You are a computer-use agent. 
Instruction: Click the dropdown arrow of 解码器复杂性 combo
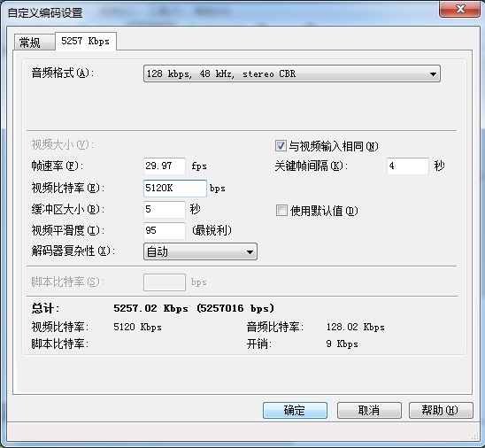(x=250, y=251)
